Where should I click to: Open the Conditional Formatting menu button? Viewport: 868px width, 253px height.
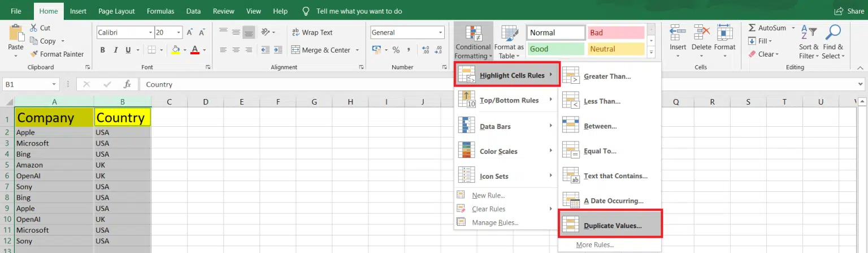coord(473,42)
